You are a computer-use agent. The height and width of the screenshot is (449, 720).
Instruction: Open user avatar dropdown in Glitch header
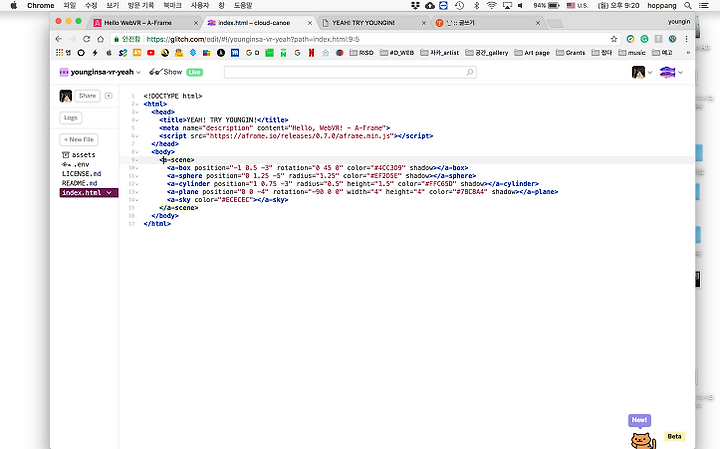tap(642, 72)
